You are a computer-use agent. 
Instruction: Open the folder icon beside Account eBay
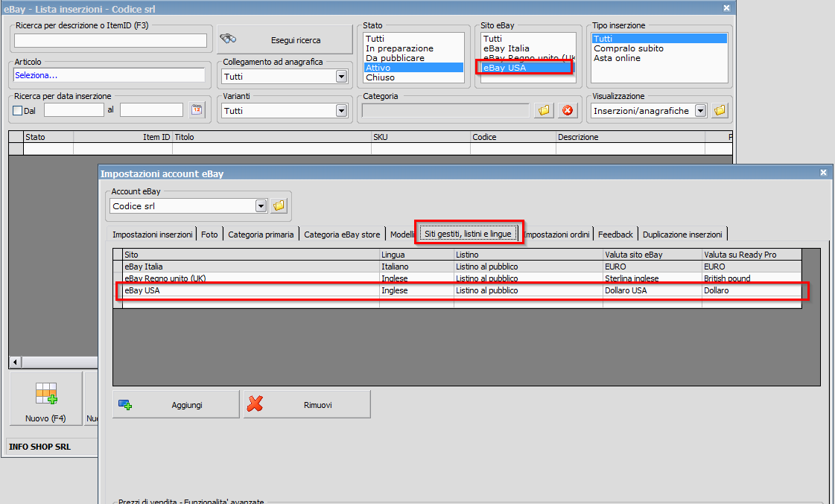(x=279, y=205)
